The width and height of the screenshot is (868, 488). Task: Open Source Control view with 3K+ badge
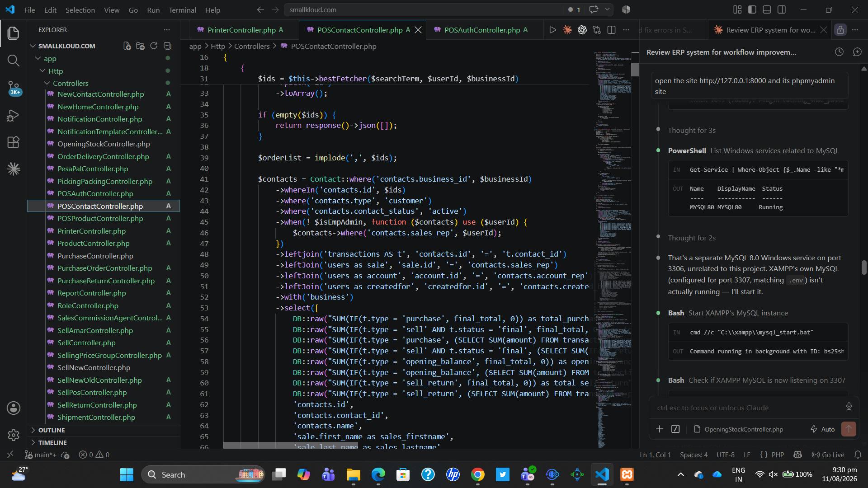(x=14, y=88)
